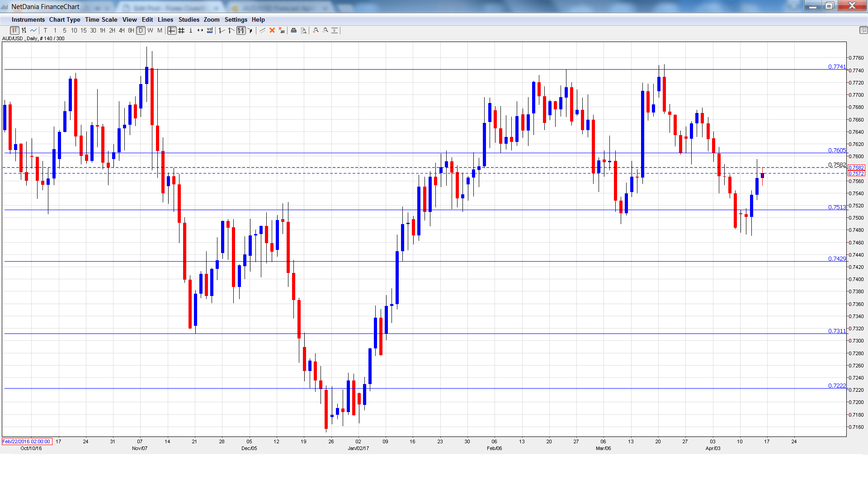Open the Chart Type menu
Viewport: 868px width, 488px height.
[65, 19]
